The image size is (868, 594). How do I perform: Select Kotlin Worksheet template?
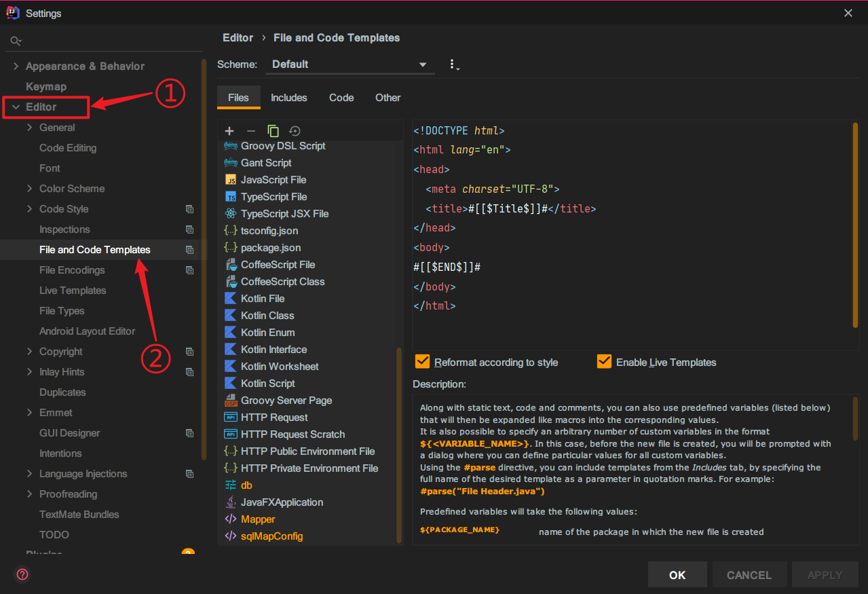(x=280, y=367)
